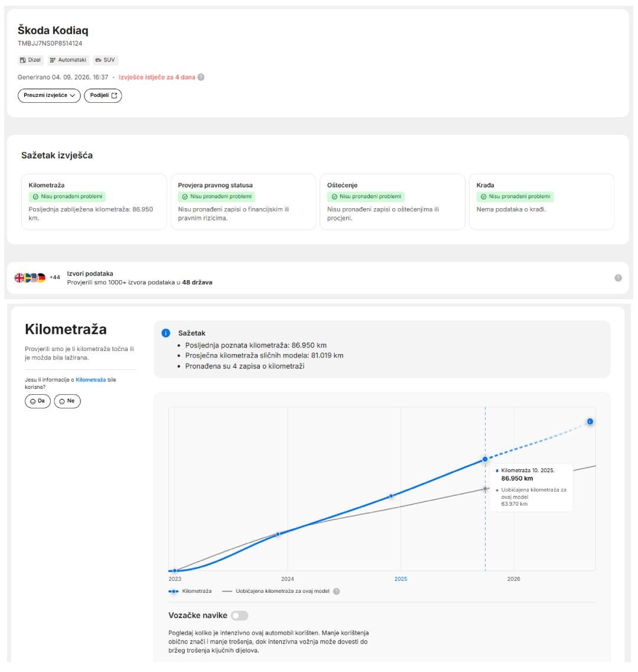
Task: Click the 2025 year label on chart axis
Action: (x=401, y=579)
